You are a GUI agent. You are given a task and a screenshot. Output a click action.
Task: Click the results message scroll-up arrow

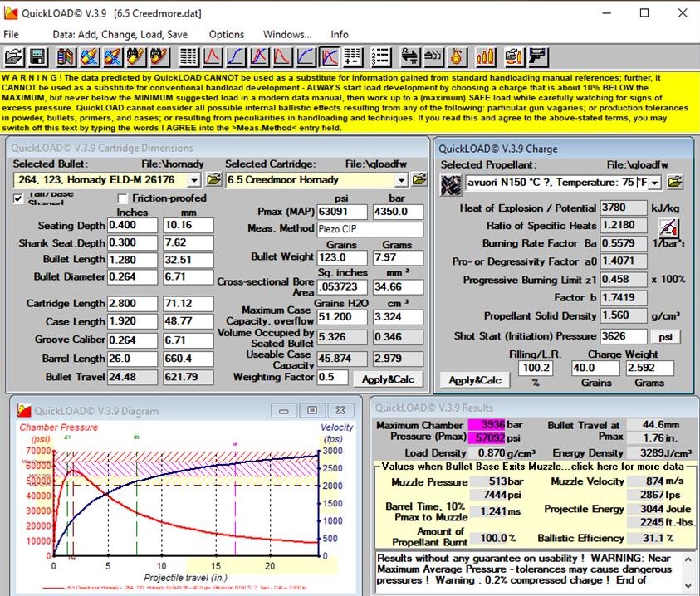coord(688,559)
